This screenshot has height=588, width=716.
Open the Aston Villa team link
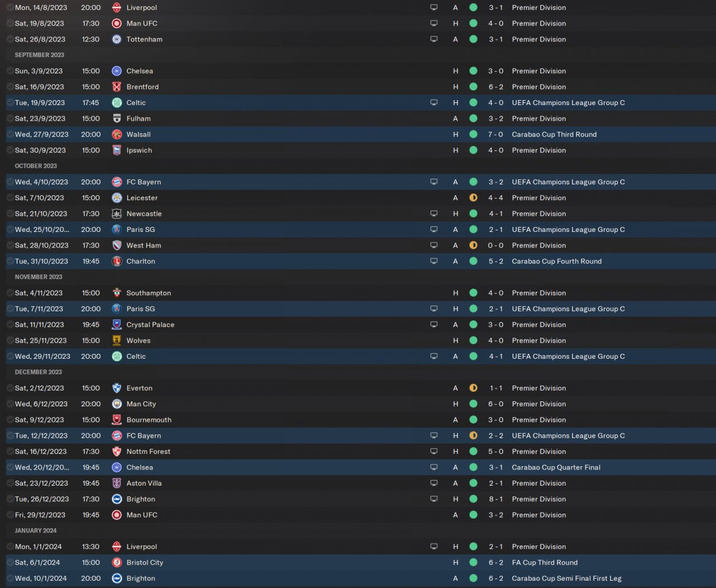[x=144, y=483]
